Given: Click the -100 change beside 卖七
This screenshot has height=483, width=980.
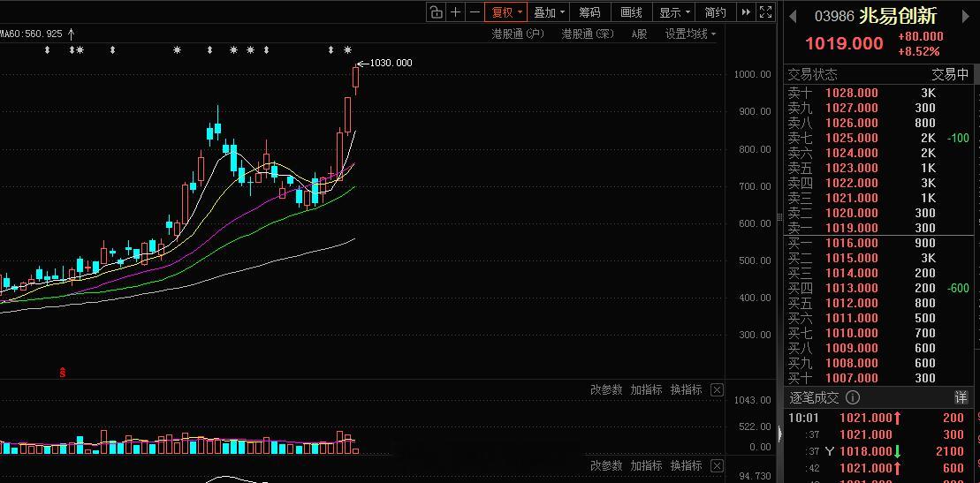Looking at the screenshot, I should (958, 138).
